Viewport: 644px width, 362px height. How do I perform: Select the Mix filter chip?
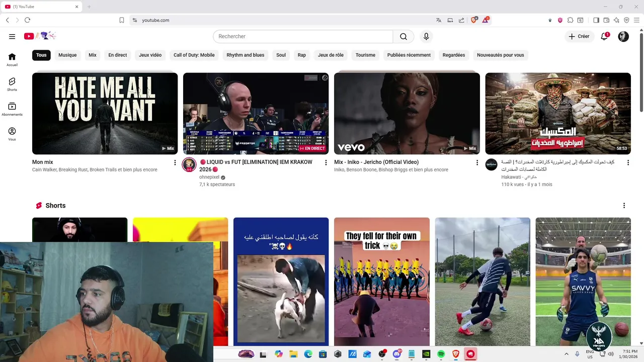click(x=93, y=55)
